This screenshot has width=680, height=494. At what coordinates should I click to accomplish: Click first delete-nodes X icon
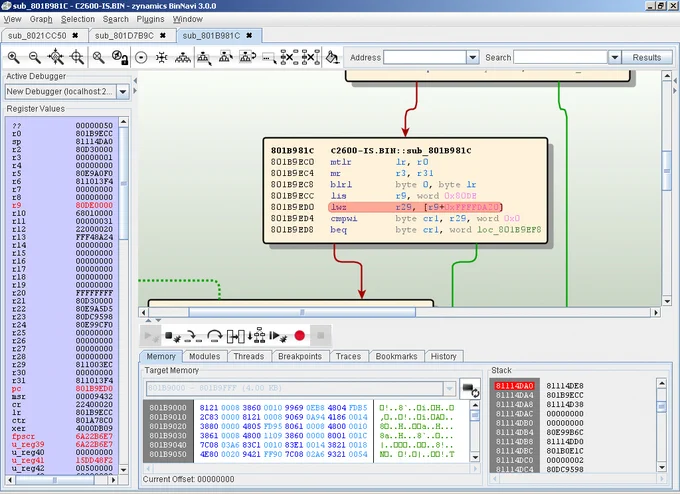[289, 57]
